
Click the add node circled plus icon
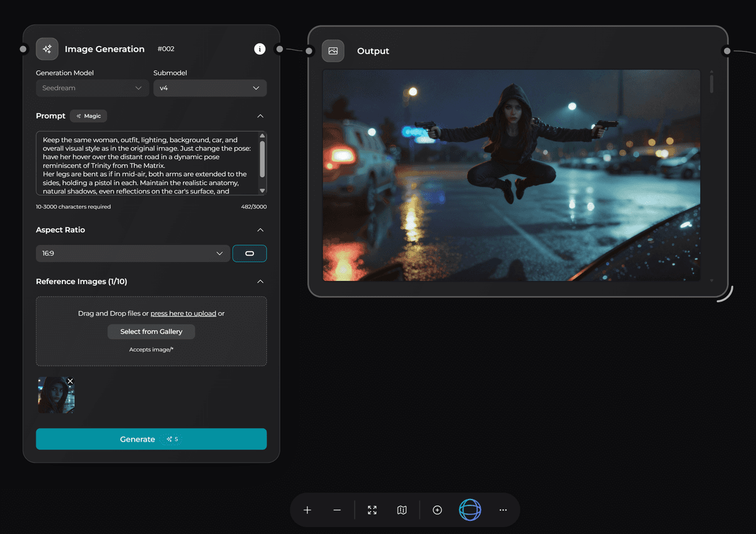437,510
